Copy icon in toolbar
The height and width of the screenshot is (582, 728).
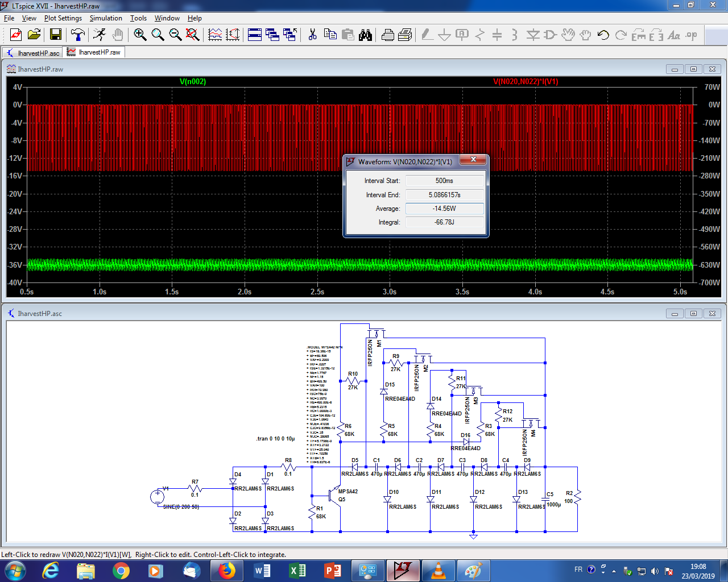coord(330,35)
